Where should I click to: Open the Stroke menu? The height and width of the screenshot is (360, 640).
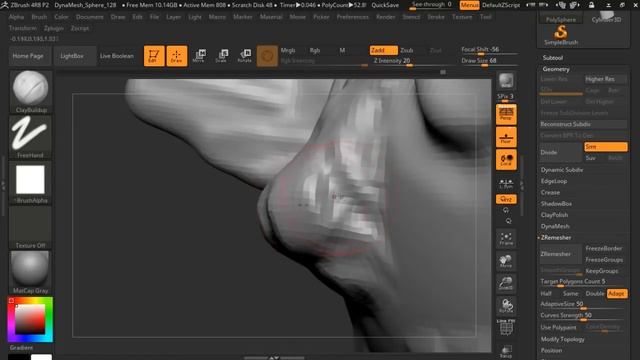[x=436, y=17]
